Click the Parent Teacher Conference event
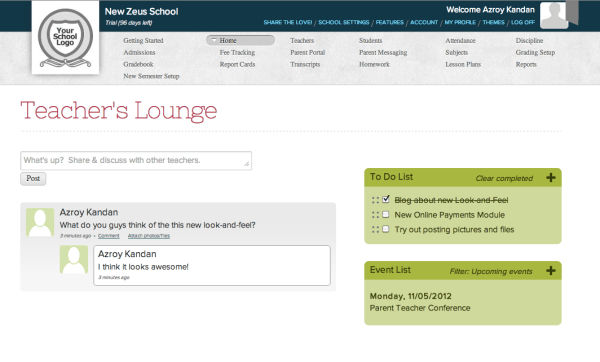The width and height of the screenshot is (600, 362). 420,308
